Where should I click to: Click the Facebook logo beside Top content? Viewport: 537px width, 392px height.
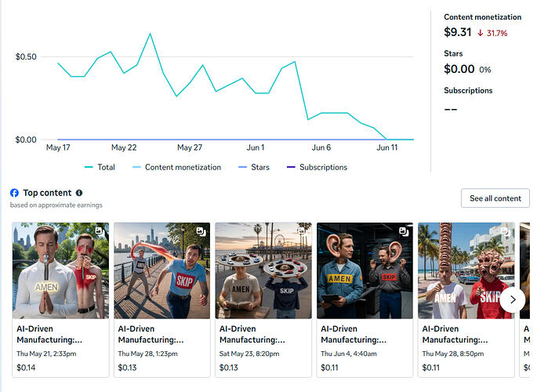click(x=14, y=193)
